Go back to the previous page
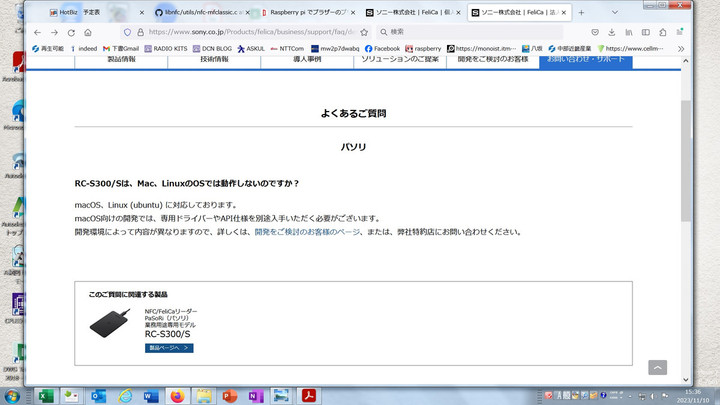The image size is (720, 405). (x=37, y=32)
